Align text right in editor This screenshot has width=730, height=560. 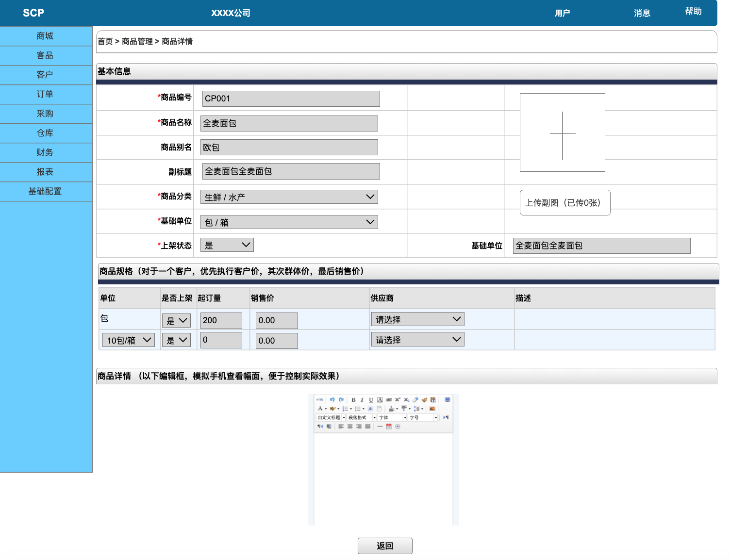pyautogui.click(x=359, y=427)
